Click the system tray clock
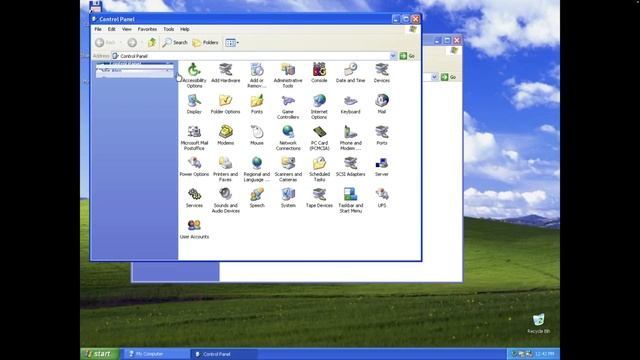Viewport: 640px width, 360px height. (x=544, y=354)
